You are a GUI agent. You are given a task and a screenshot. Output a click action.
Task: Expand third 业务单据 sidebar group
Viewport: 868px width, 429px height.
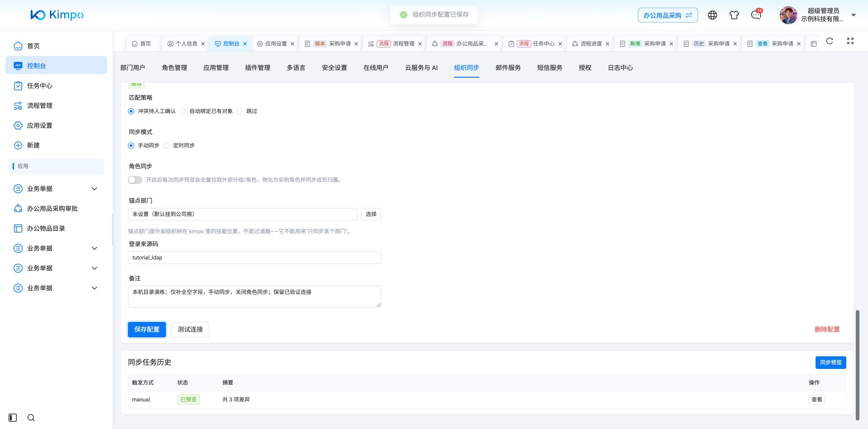pos(56,268)
